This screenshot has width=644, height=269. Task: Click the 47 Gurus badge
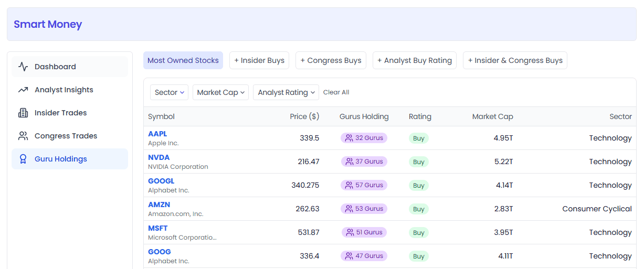[364, 256]
